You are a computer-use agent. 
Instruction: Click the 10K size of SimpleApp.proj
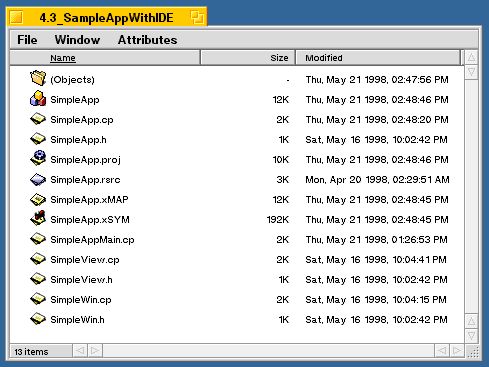pyautogui.click(x=281, y=160)
